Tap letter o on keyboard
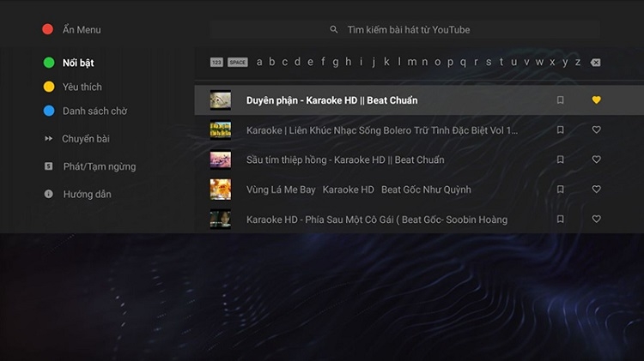The height and width of the screenshot is (361, 644). point(437,62)
